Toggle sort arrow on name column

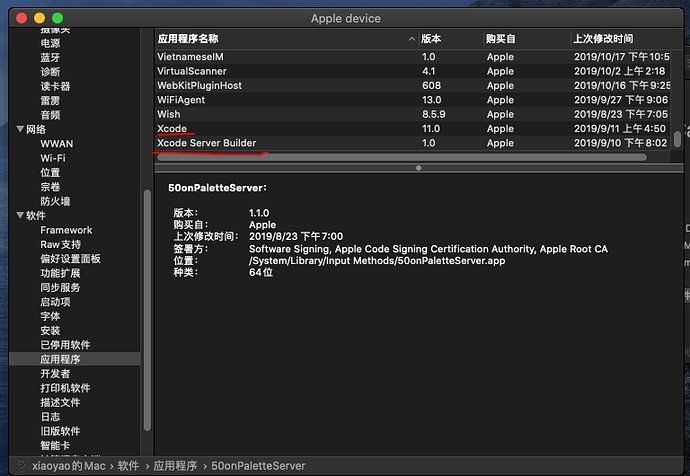coord(411,39)
